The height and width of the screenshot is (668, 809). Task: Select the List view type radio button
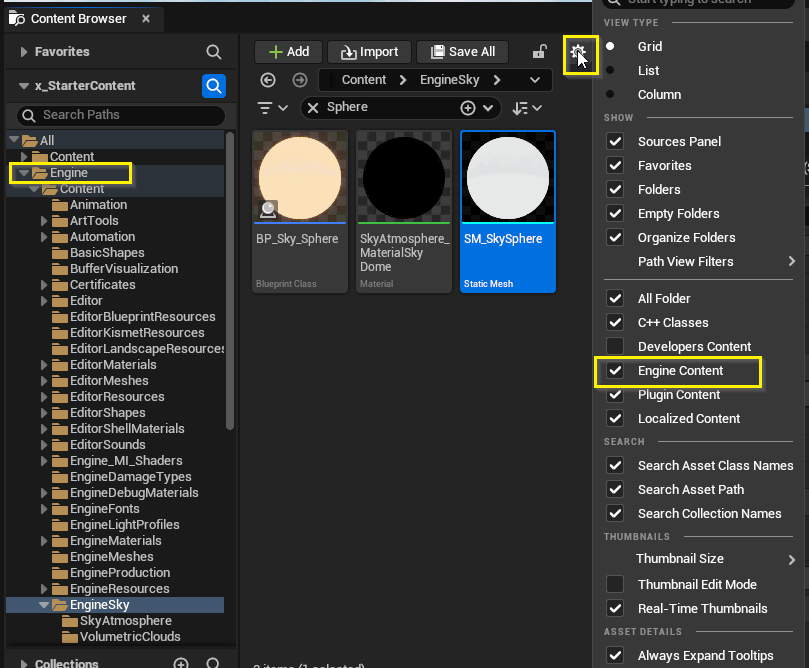tap(611, 71)
